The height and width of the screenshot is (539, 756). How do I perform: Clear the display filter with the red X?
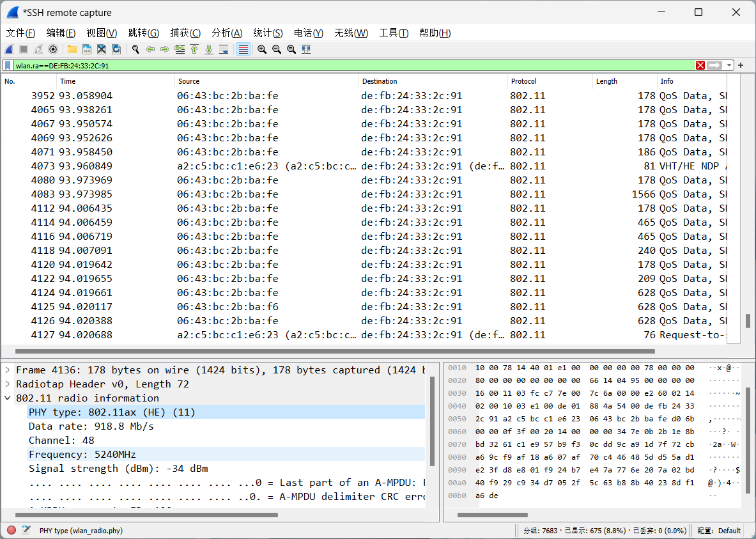[700, 65]
